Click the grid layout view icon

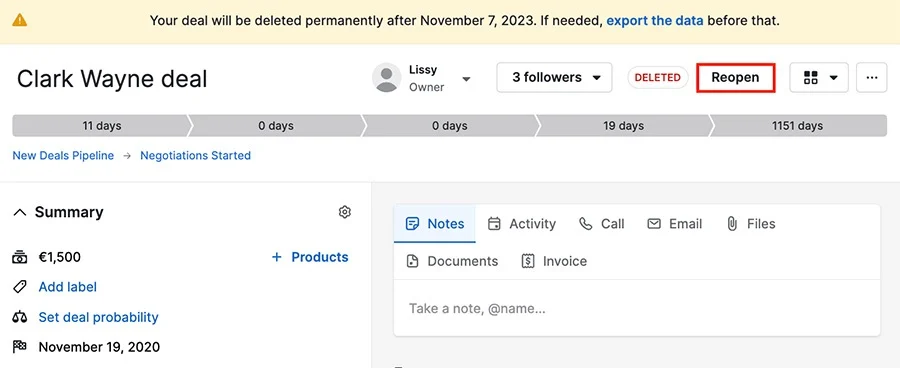click(x=810, y=78)
